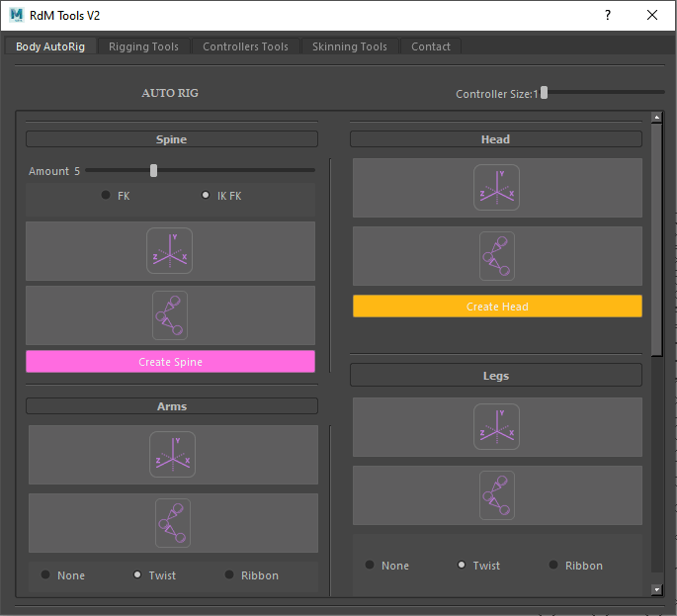Click the Controller Size slider handle
The width and height of the screenshot is (677, 616).
point(544,92)
